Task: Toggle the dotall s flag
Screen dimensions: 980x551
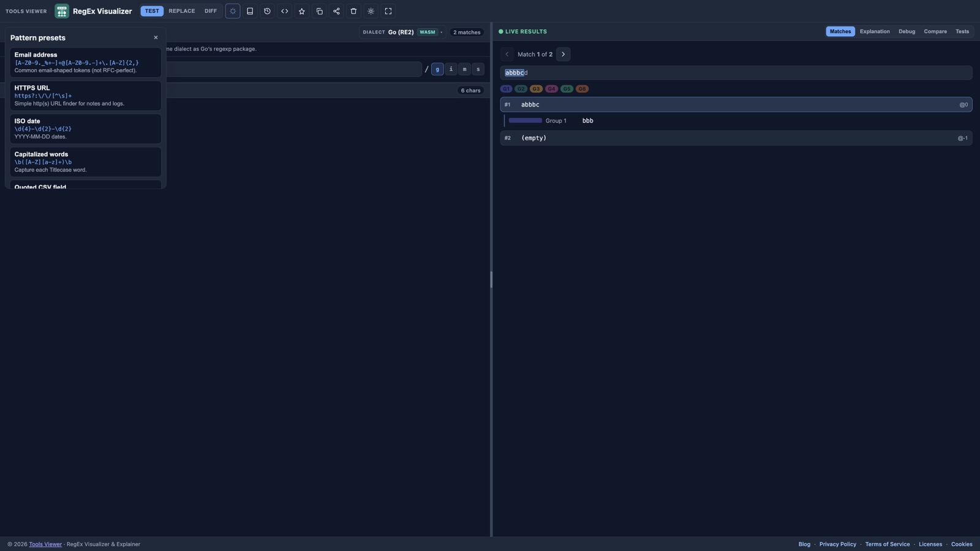Action: tap(478, 69)
